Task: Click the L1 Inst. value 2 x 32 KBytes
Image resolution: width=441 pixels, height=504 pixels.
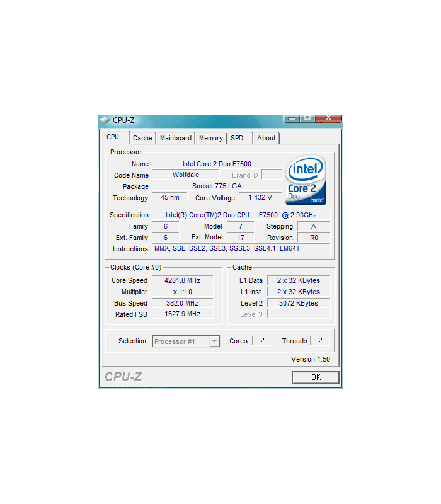Action: [x=299, y=292]
